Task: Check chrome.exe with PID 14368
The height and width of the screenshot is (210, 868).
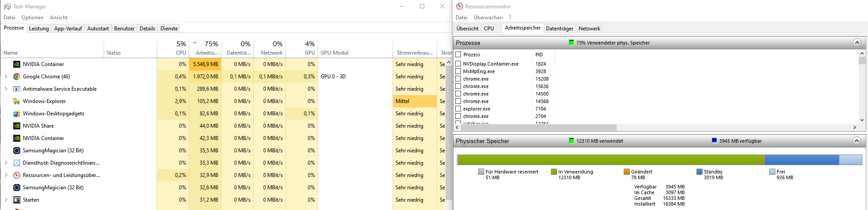Action: pos(458,101)
